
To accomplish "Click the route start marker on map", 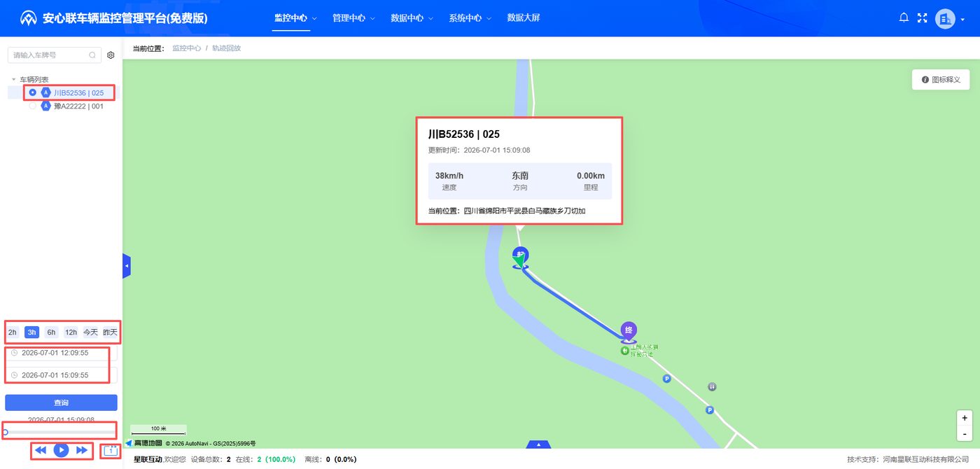I will tap(520, 256).
